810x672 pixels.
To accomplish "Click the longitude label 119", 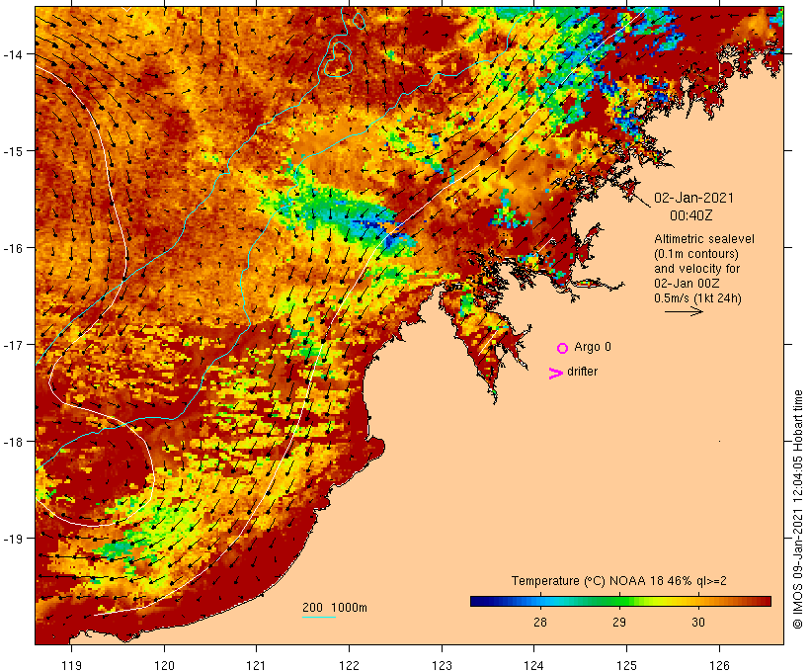I will pos(72,665).
